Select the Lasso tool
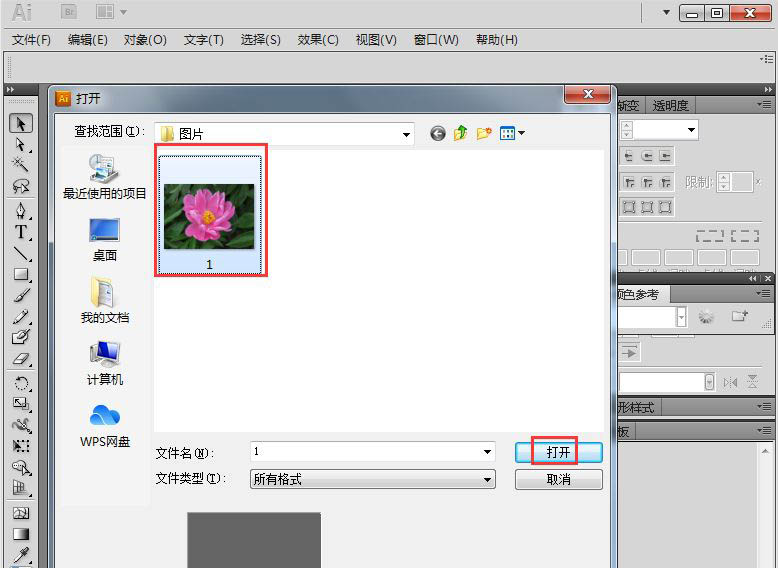 pyautogui.click(x=21, y=186)
